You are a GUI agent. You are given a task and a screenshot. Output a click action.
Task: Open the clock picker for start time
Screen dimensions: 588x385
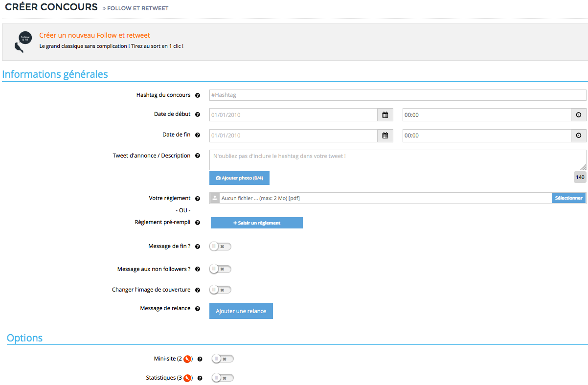pyautogui.click(x=578, y=115)
